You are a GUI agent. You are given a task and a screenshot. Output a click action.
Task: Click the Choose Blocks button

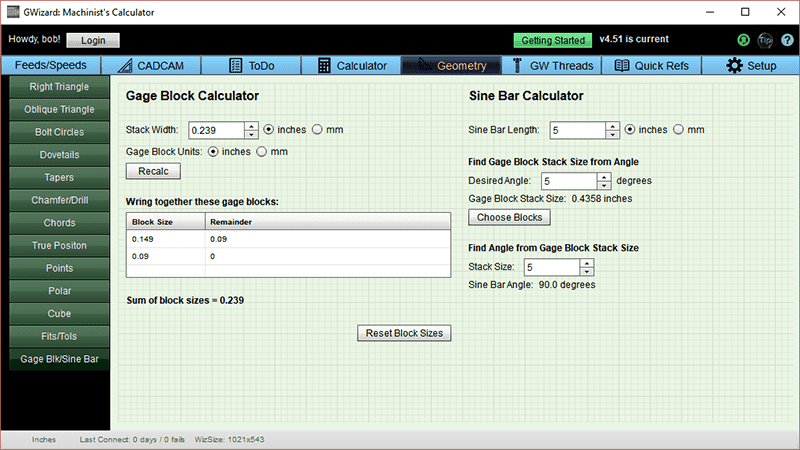pos(509,217)
